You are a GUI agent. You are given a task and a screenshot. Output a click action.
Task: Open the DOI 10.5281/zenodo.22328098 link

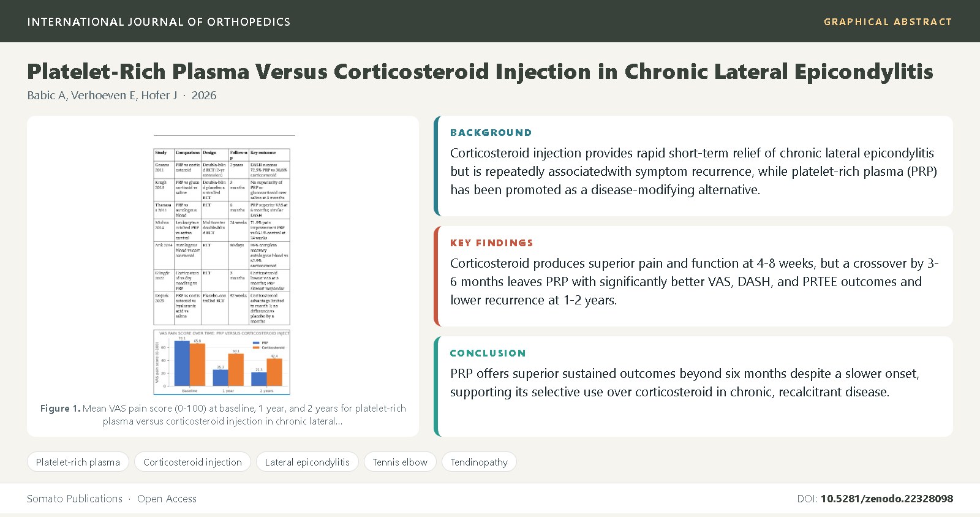tap(886, 499)
